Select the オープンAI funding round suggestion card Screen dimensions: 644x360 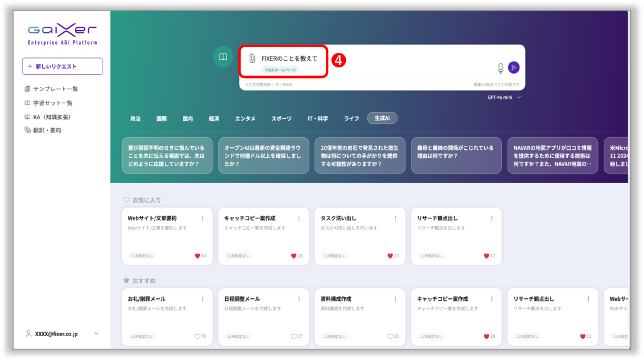264,155
